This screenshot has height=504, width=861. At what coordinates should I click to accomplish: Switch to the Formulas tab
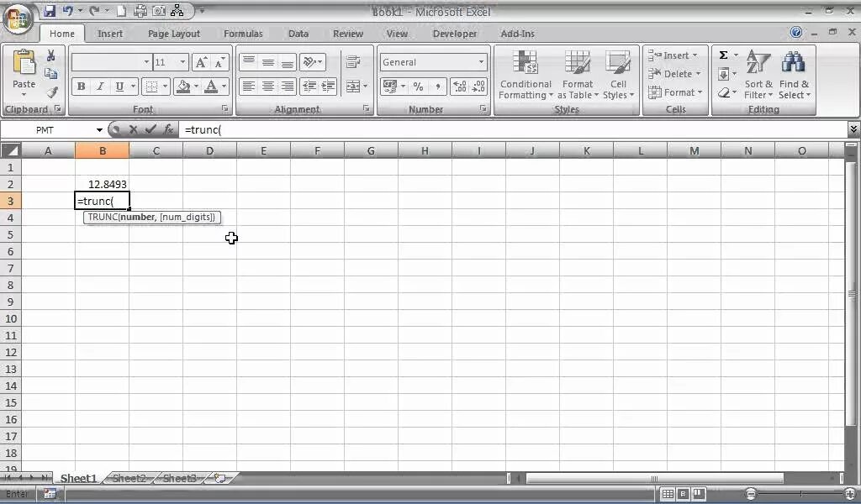(243, 34)
